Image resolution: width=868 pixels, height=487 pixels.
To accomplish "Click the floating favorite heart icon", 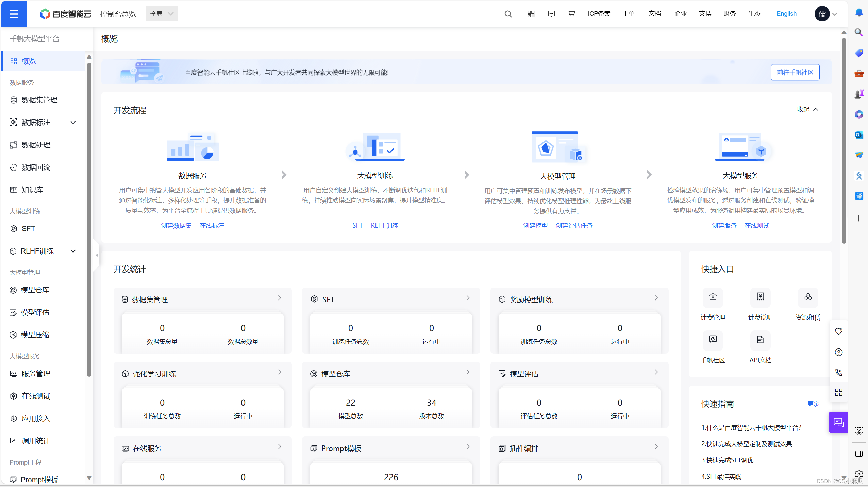I will 839,331.
